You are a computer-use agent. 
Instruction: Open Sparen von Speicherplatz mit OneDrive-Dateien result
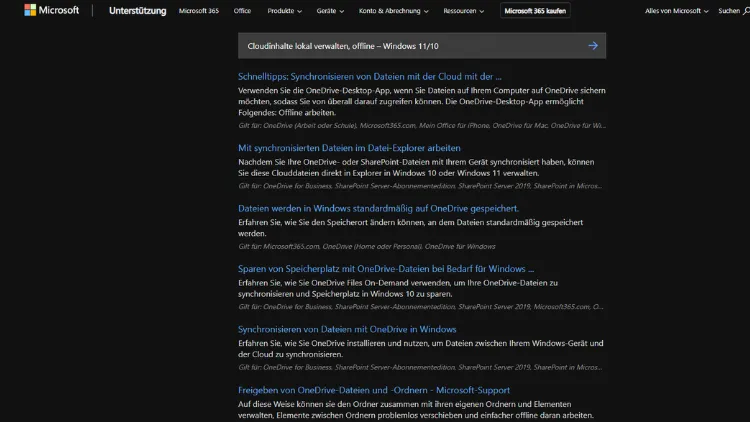pyautogui.click(x=386, y=269)
